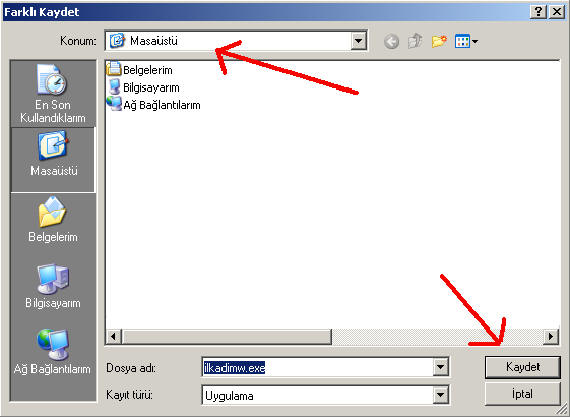Select Belgelerim folder in the file list

point(140,69)
